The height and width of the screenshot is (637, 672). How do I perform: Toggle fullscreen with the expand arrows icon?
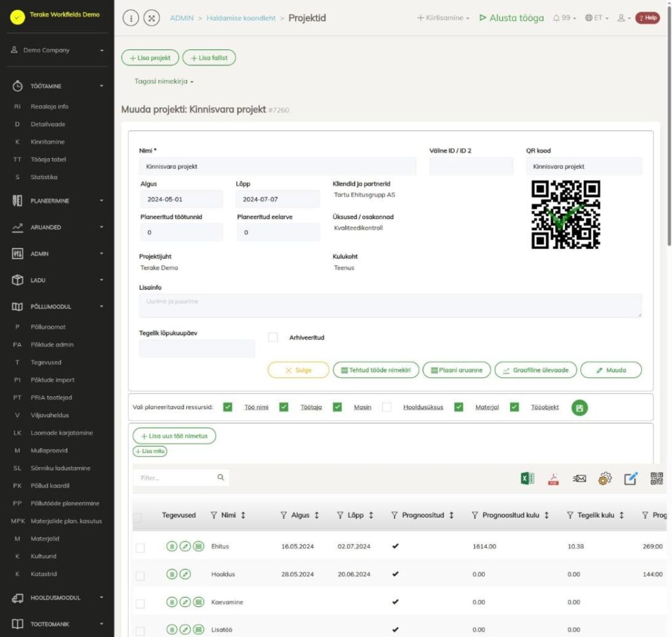152,18
